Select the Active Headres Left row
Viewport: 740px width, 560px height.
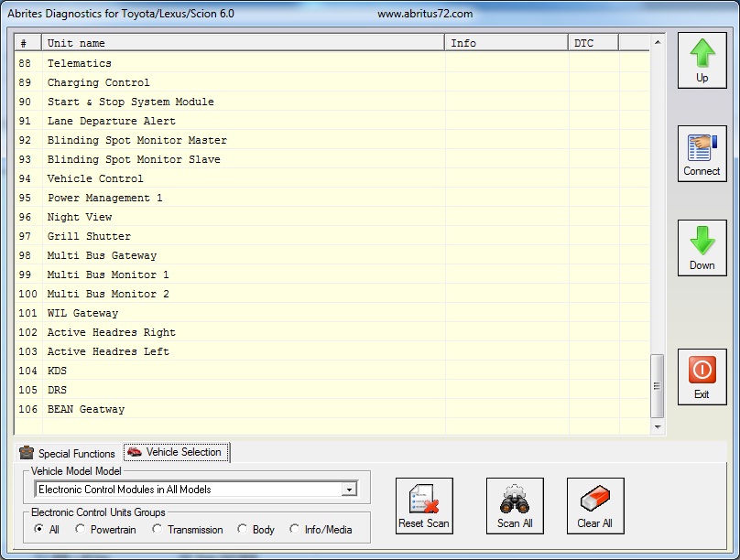coord(332,351)
